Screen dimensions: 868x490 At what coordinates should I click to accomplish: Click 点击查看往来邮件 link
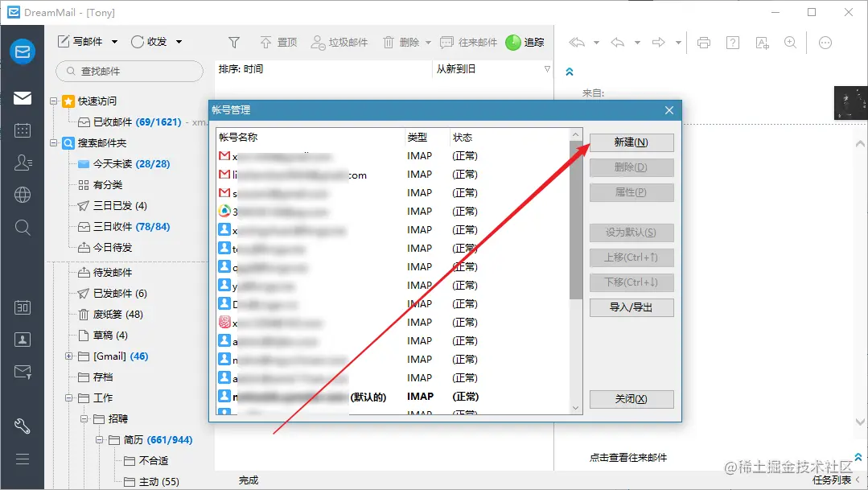pos(628,457)
